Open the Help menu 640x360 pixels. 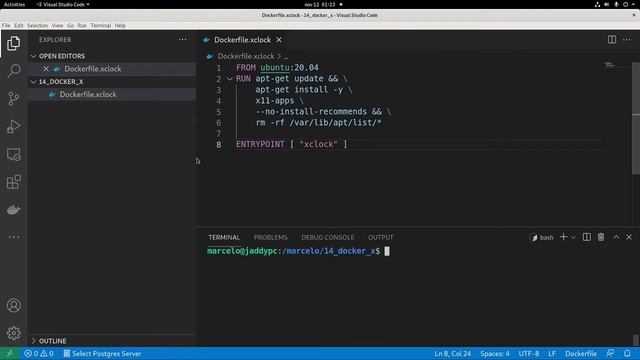[120, 25]
